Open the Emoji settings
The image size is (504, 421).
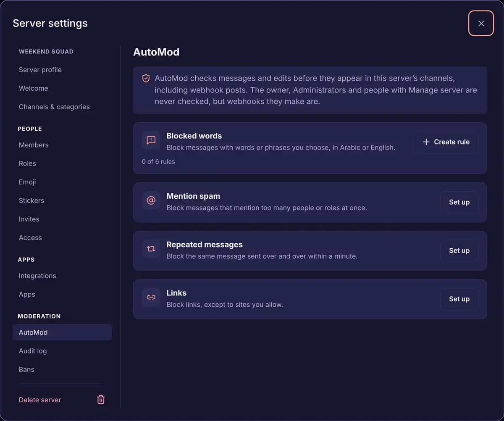(x=62, y=182)
